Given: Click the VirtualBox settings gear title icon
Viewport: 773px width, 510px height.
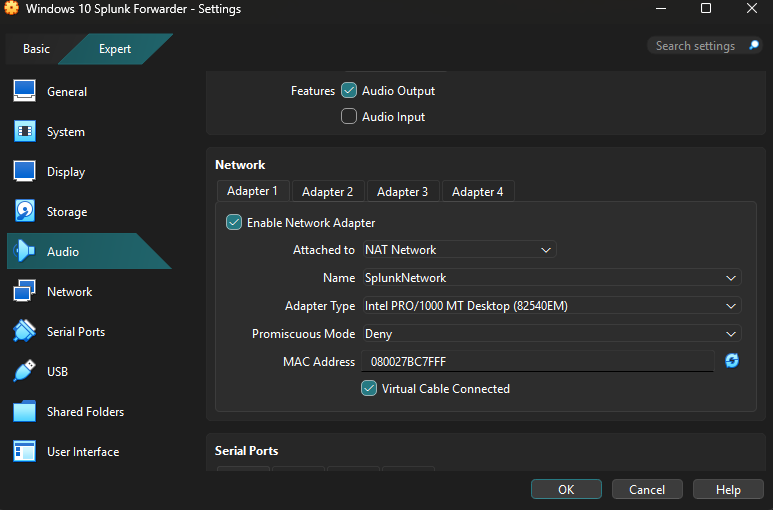Looking at the screenshot, I should [x=11, y=8].
